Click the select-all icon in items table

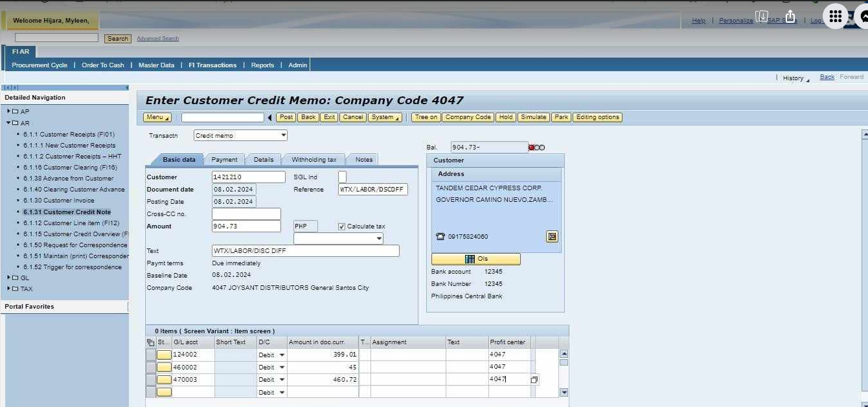click(x=151, y=342)
